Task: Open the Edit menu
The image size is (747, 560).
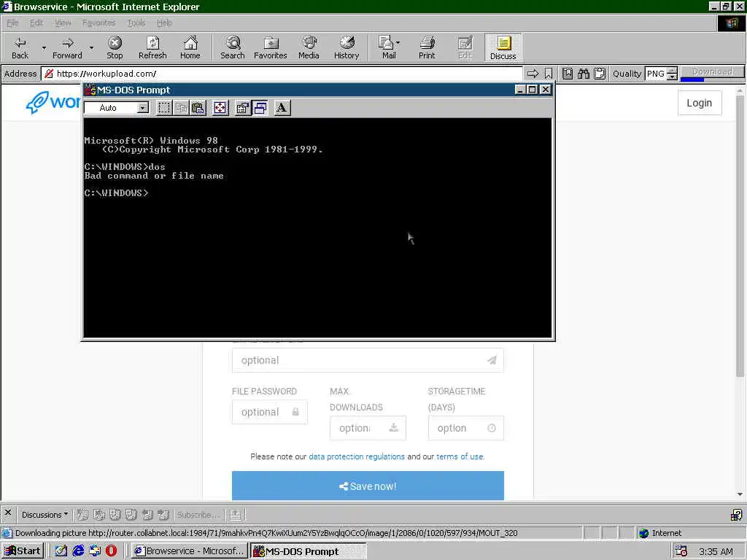Action: coord(36,23)
